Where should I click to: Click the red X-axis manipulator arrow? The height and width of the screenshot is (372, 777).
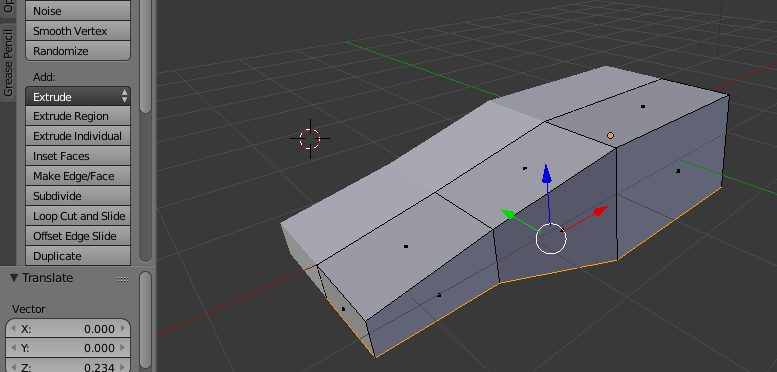point(601,212)
